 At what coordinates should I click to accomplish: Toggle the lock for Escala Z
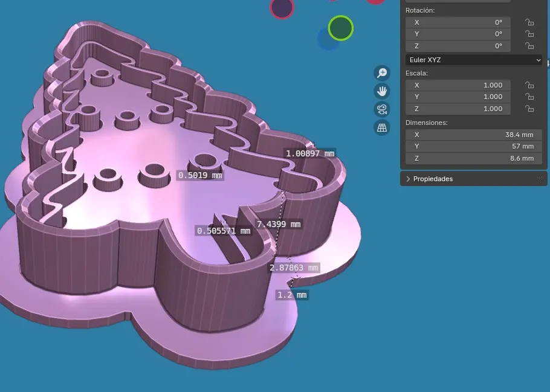(529, 109)
